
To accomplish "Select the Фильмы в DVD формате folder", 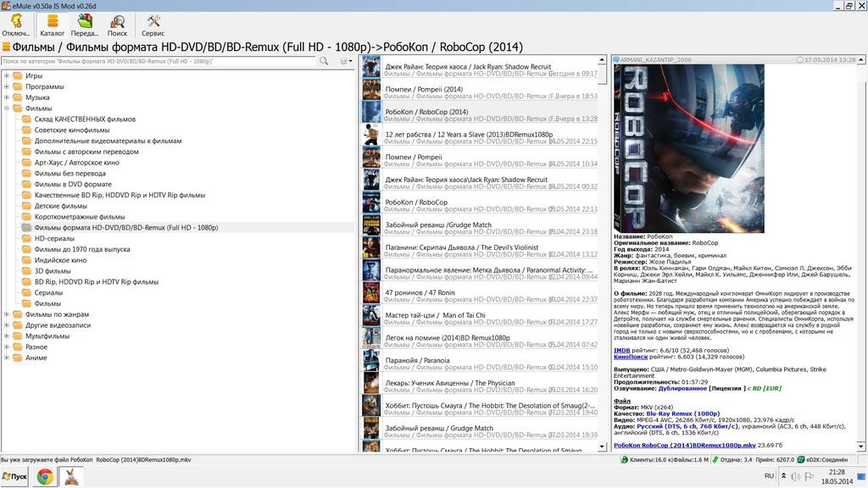I will point(73,184).
